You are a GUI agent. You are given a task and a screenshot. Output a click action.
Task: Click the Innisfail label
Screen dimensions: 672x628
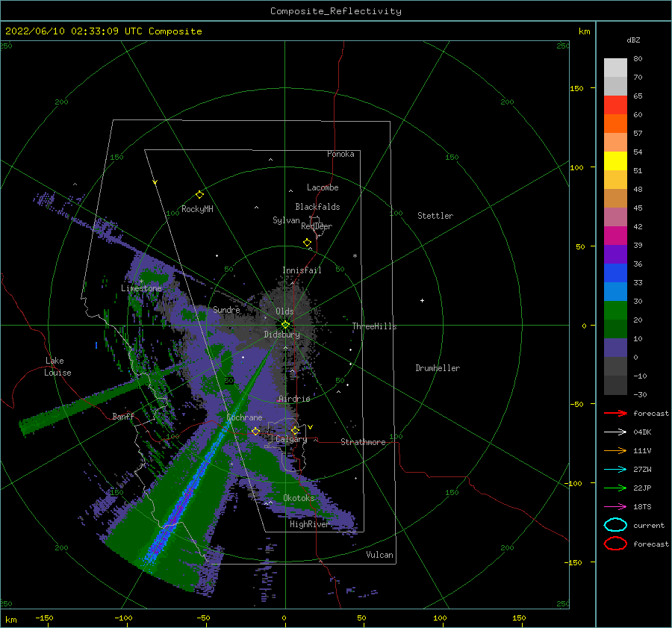pos(302,270)
